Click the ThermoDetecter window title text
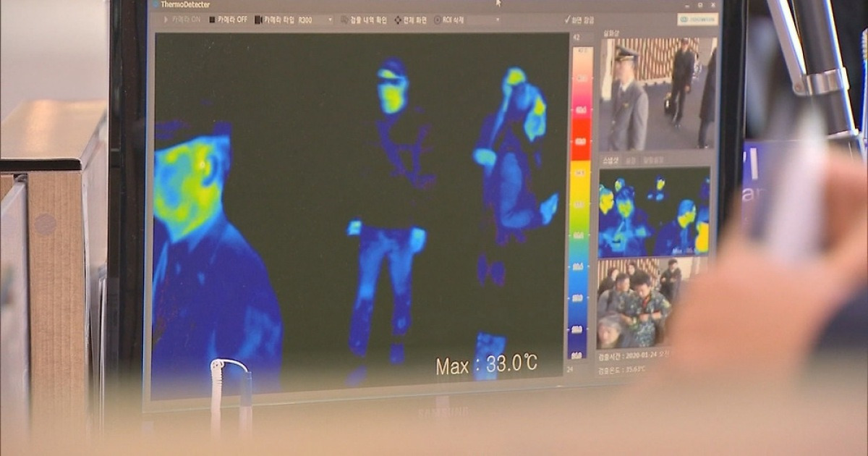 186,4
